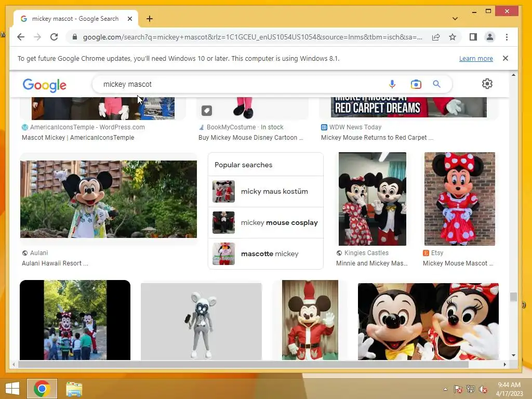Open the Etsy Minnie mascot image

click(460, 199)
